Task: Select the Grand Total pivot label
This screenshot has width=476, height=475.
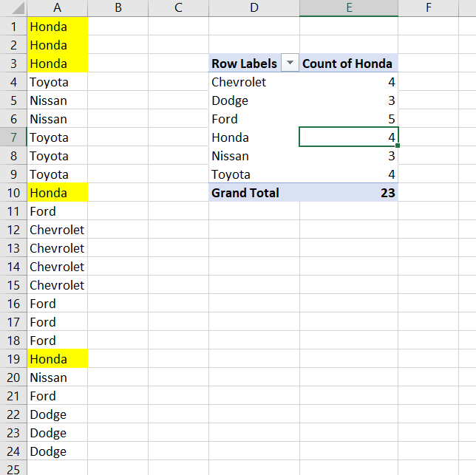Action: pos(254,193)
